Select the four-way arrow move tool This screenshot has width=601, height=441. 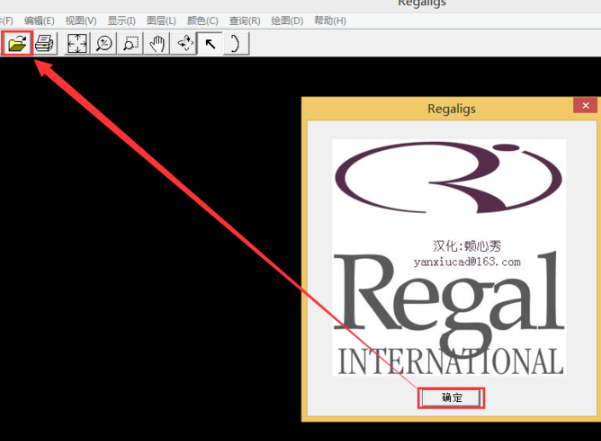185,43
